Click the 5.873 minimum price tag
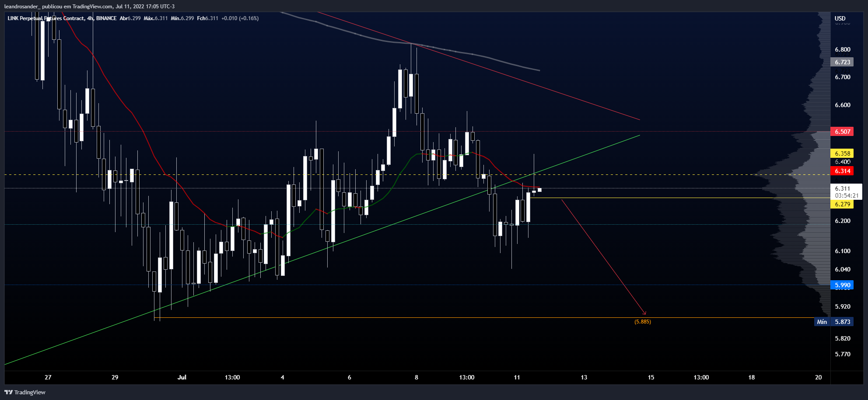Screen dimensions: 868x400 pos(842,322)
